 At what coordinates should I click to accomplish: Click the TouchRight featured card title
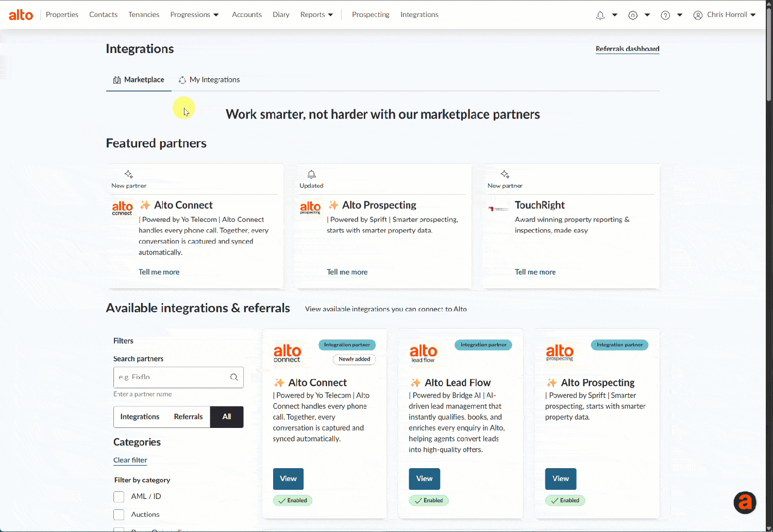540,205
